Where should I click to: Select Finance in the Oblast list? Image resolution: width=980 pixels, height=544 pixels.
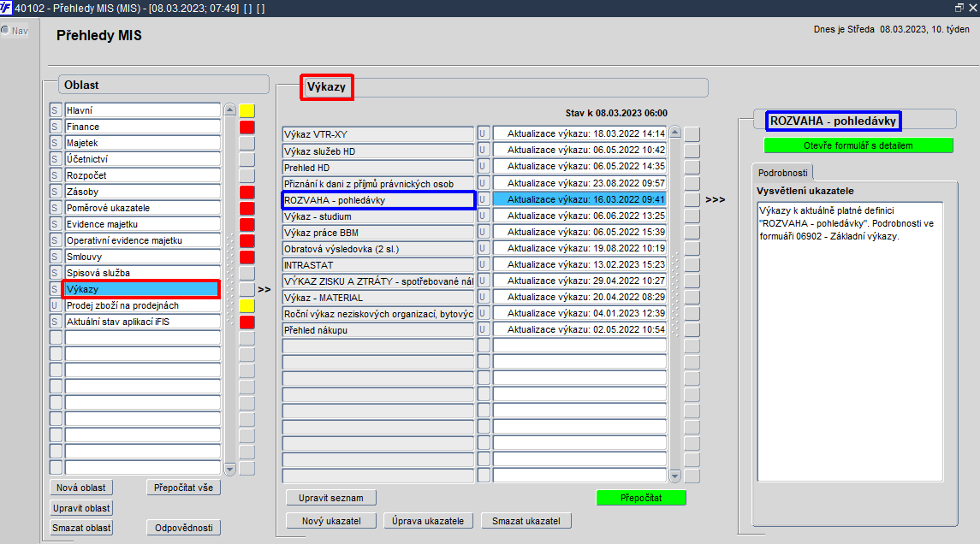pos(142,127)
